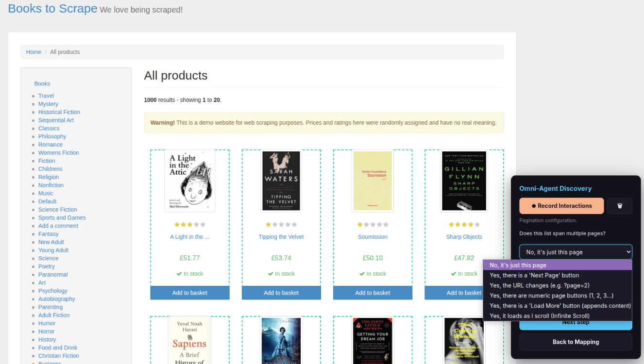
Task: Browse the Young Adult category
Action: pyautogui.click(x=53, y=250)
